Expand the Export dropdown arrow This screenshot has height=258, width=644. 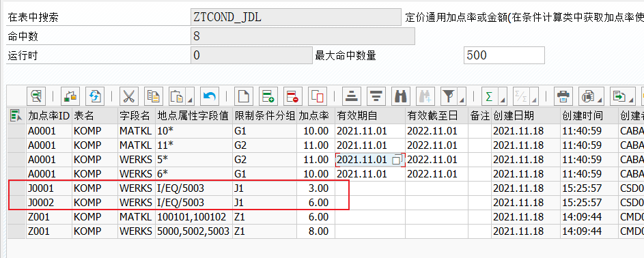[630, 100]
